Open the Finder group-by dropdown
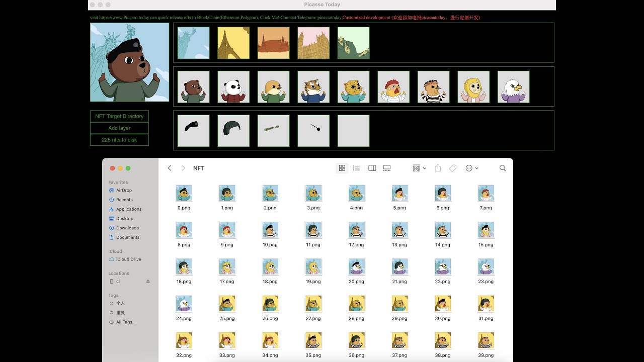This screenshot has width=644, height=362. point(419,168)
